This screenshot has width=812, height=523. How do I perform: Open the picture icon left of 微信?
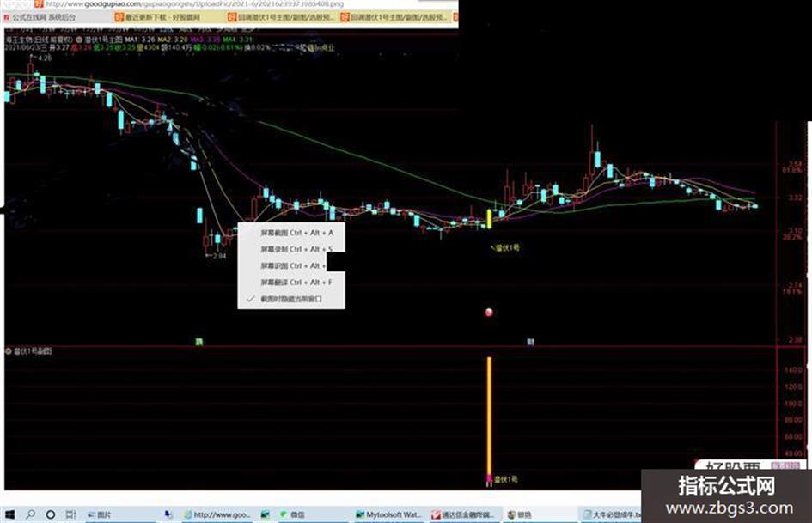click(x=266, y=514)
